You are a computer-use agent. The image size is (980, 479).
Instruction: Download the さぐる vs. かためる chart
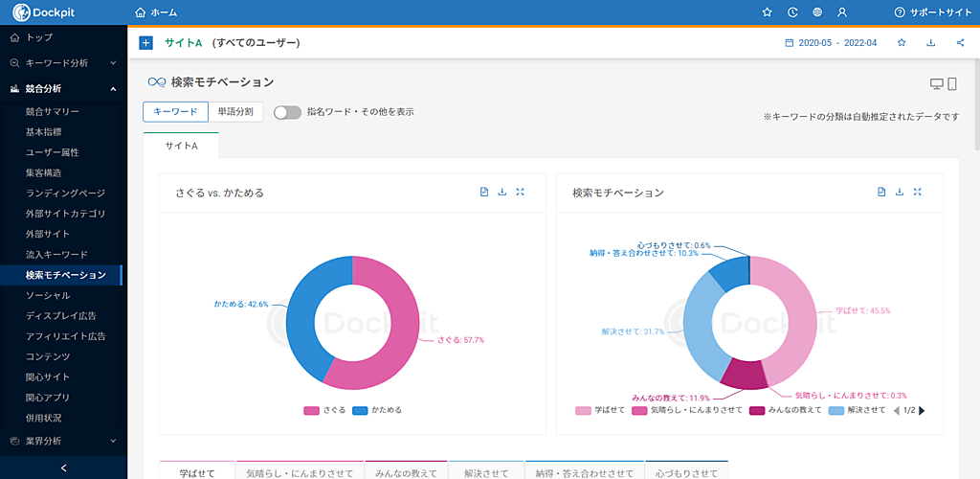502,193
